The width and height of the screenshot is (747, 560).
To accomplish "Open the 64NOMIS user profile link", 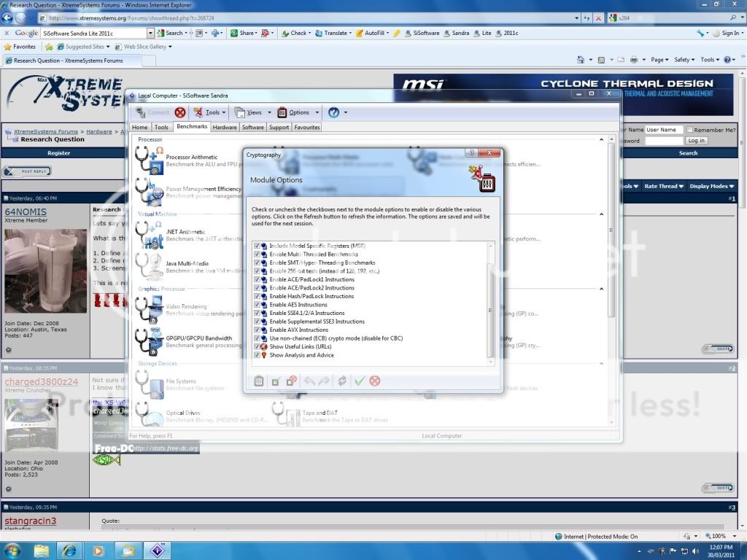I will [26, 211].
